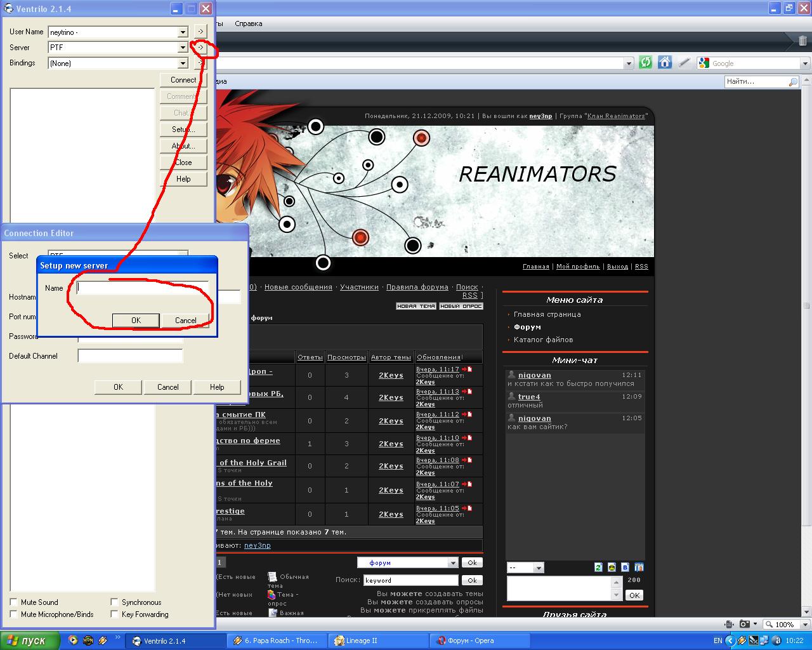
Task: Click Новый опрос button
Action: click(461, 306)
